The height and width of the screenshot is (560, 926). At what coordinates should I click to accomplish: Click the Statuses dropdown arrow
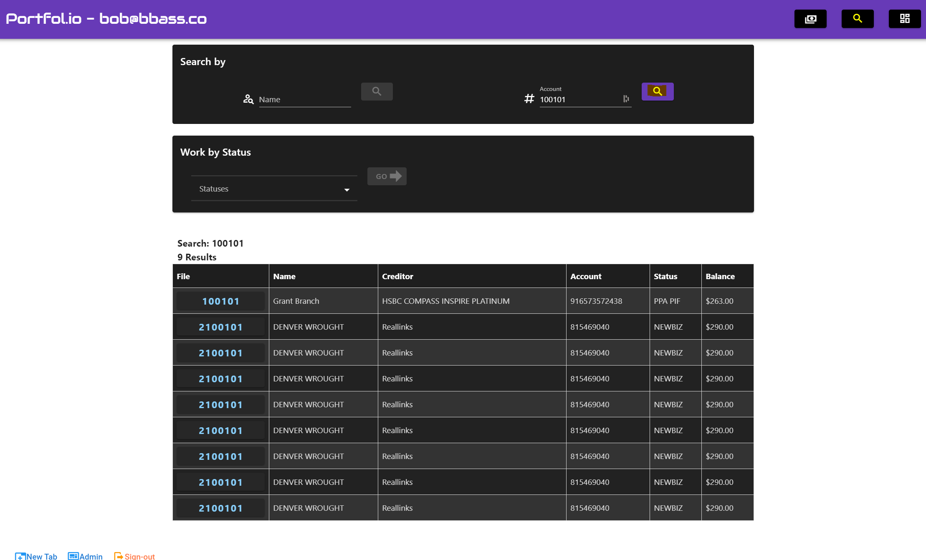347,190
